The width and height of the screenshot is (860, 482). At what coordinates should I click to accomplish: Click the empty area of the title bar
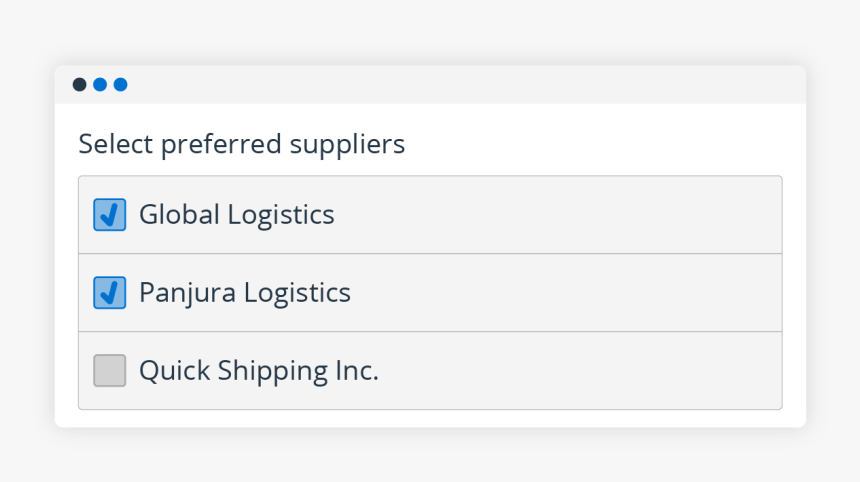pyautogui.click(x=460, y=85)
